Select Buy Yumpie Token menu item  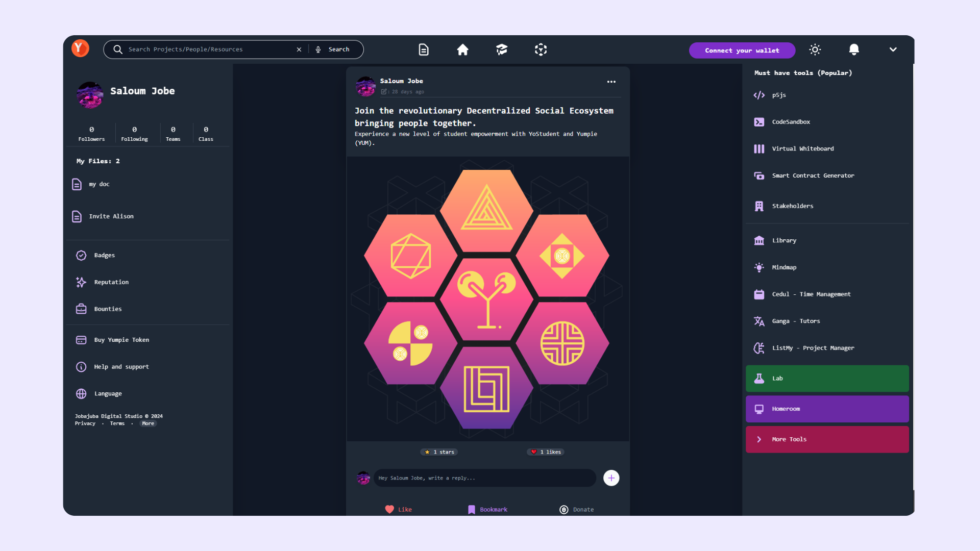point(121,340)
